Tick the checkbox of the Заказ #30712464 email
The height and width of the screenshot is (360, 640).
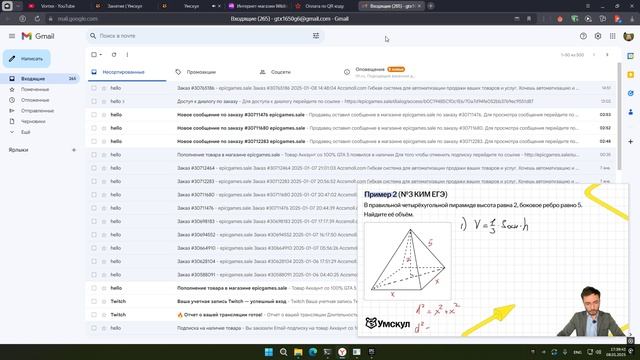click(94, 168)
